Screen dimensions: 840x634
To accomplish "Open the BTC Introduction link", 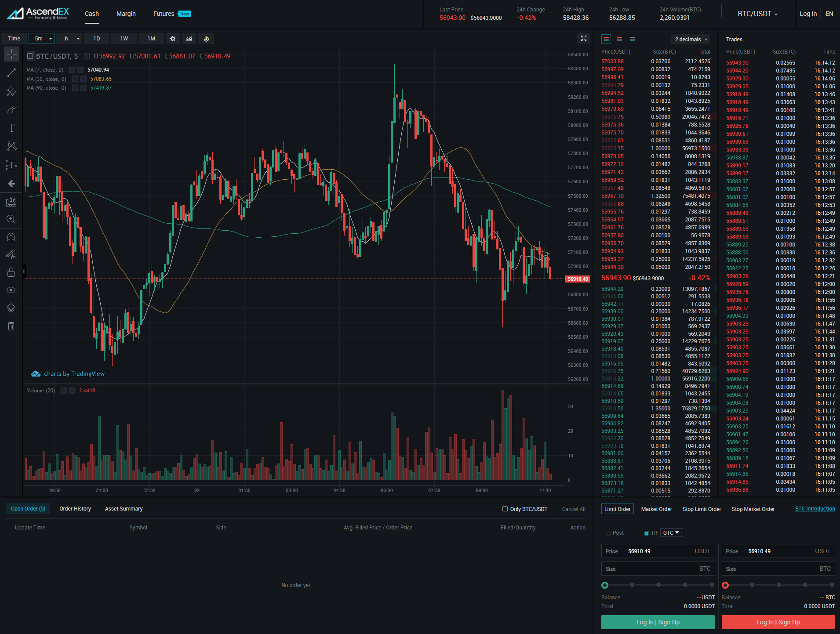I will click(815, 509).
